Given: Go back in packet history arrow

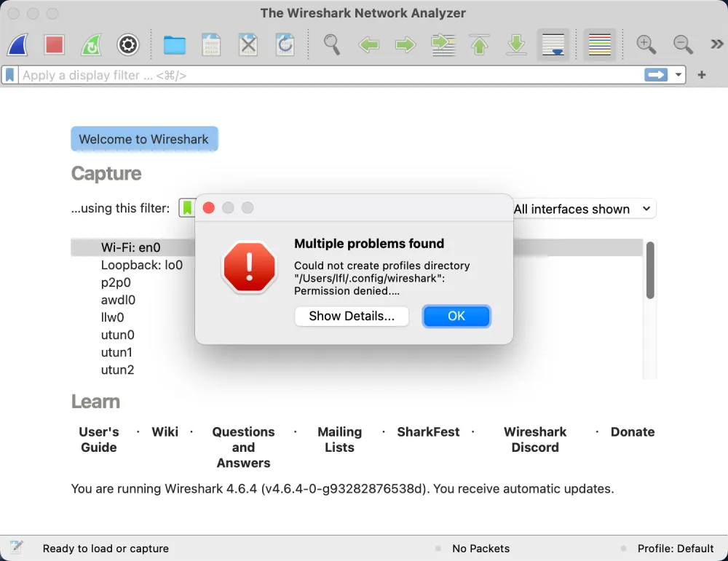Looking at the screenshot, I should (368, 45).
